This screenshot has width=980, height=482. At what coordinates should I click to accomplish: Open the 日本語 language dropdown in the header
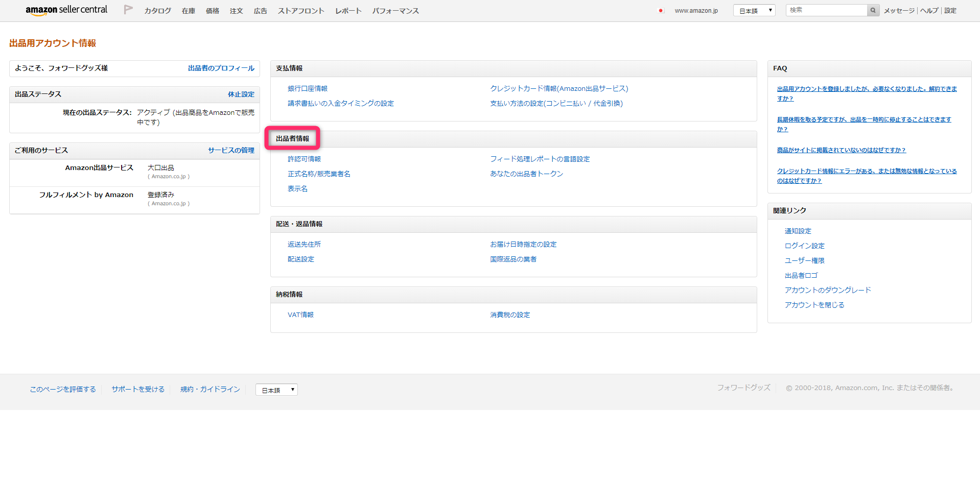(x=754, y=10)
